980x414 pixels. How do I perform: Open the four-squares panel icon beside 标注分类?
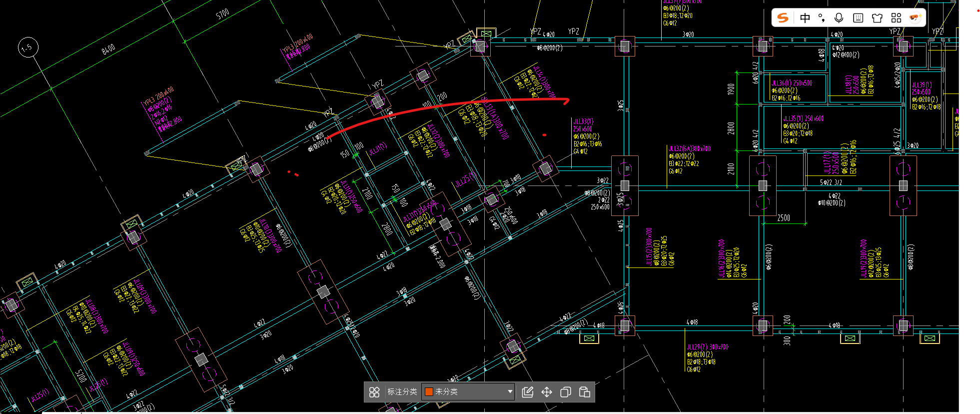374,392
